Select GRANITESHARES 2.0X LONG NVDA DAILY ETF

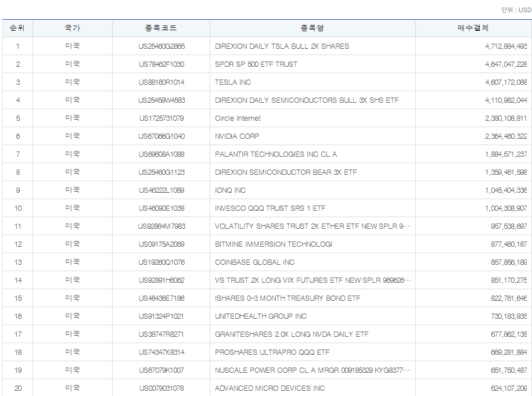pos(292,334)
